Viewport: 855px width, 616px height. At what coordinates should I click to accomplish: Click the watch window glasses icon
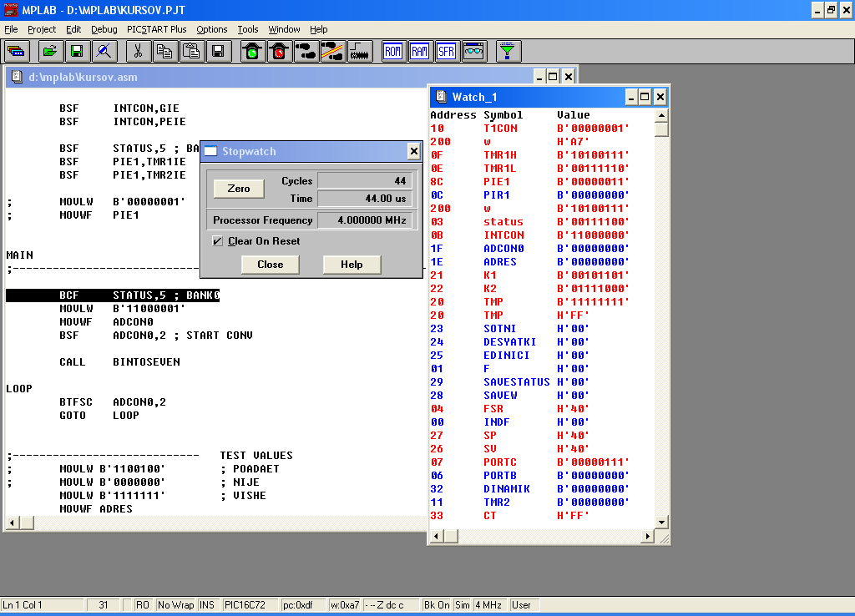coord(473,52)
